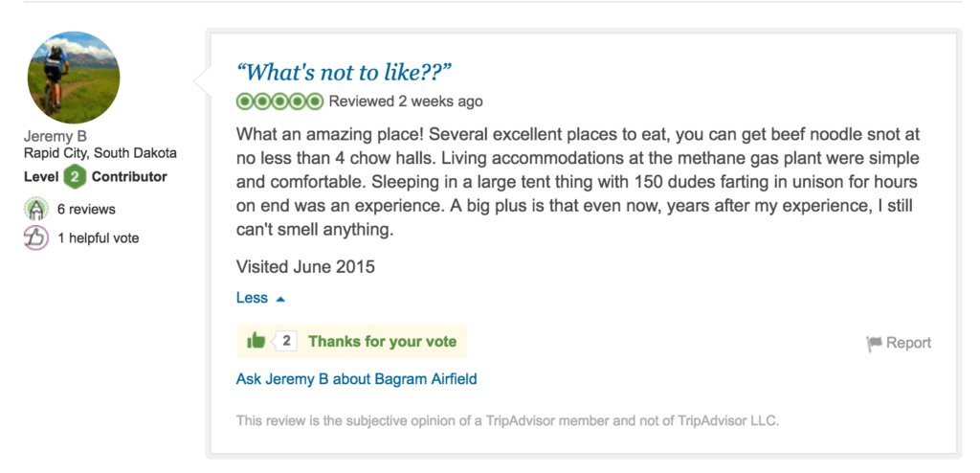Click the five-bubble green rating icons
980x473 pixels.
pyautogui.click(x=279, y=101)
